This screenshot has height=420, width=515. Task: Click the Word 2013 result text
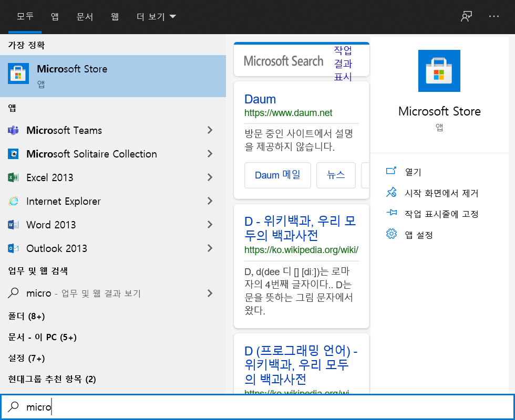51,225
